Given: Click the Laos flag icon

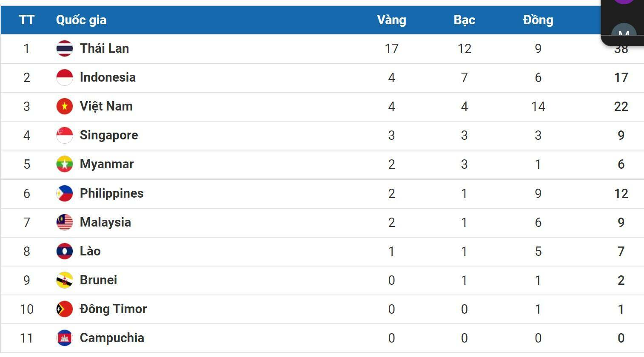Looking at the screenshot, I should coord(65,251).
